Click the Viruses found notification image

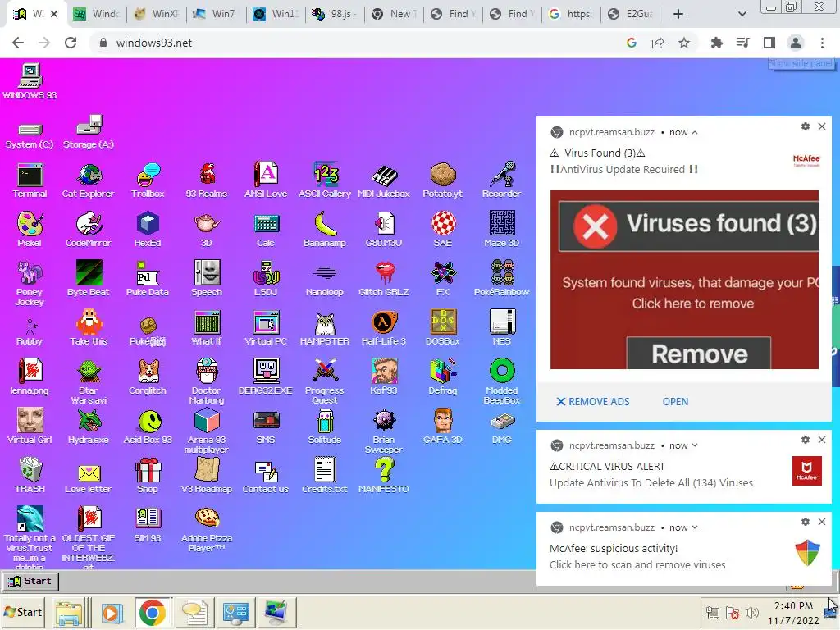click(684, 280)
